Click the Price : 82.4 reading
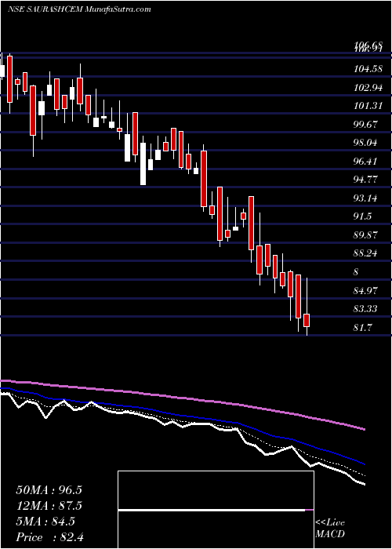This screenshot has width=392, height=549. tap(49, 537)
